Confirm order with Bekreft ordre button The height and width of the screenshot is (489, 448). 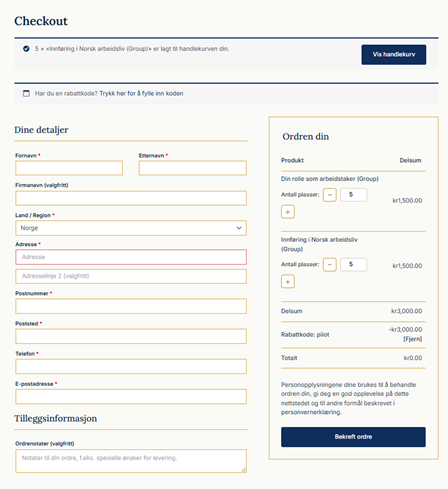pyautogui.click(x=353, y=437)
